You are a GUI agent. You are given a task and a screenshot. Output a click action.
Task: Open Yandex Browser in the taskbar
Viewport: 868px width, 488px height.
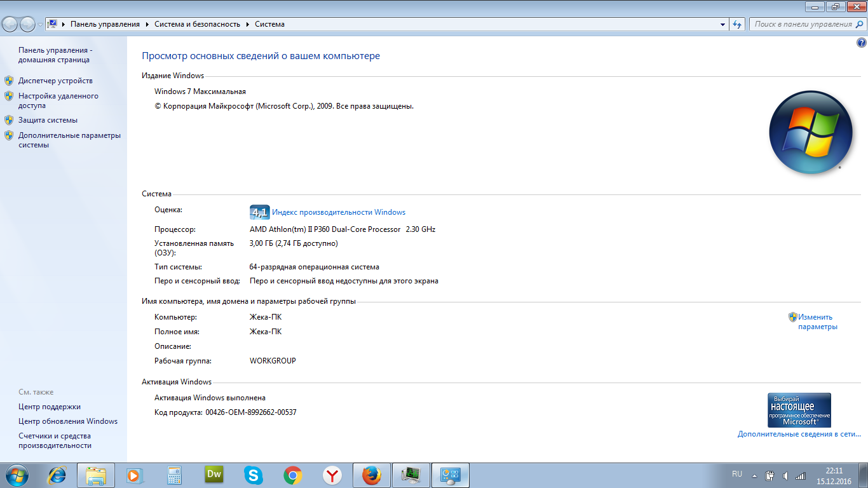click(x=332, y=475)
